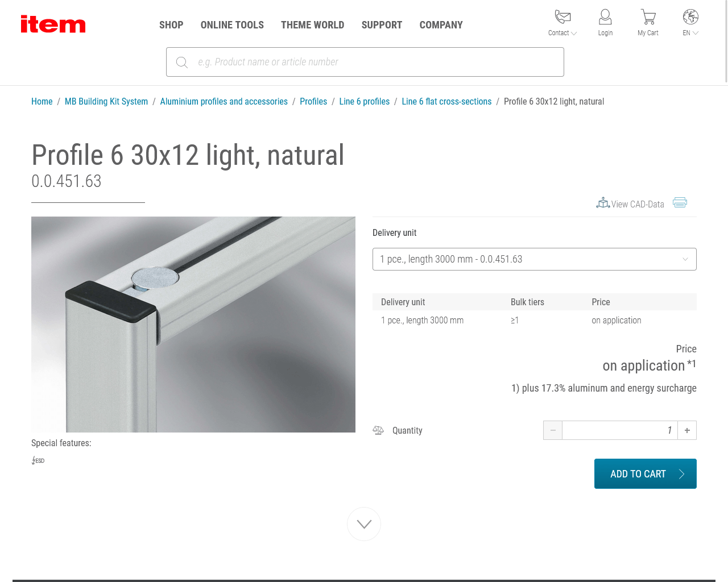The image size is (728, 582).
Task: Open My Cart shopping cart icon
Action: point(648,16)
